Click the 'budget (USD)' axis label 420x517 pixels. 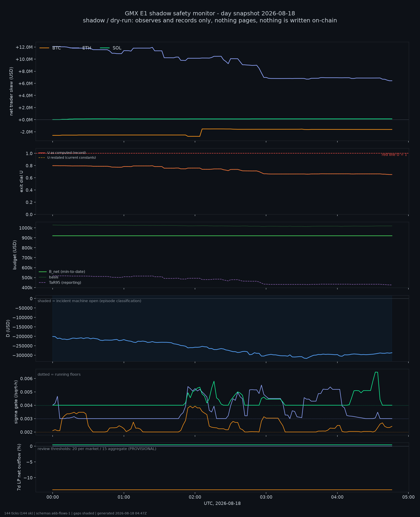point(15,255)
